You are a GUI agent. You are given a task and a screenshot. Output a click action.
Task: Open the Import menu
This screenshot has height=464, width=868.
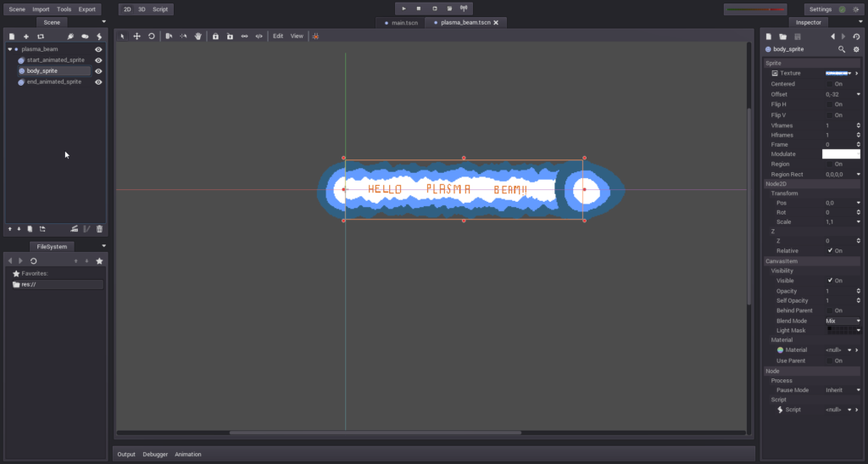coord(41,9)
